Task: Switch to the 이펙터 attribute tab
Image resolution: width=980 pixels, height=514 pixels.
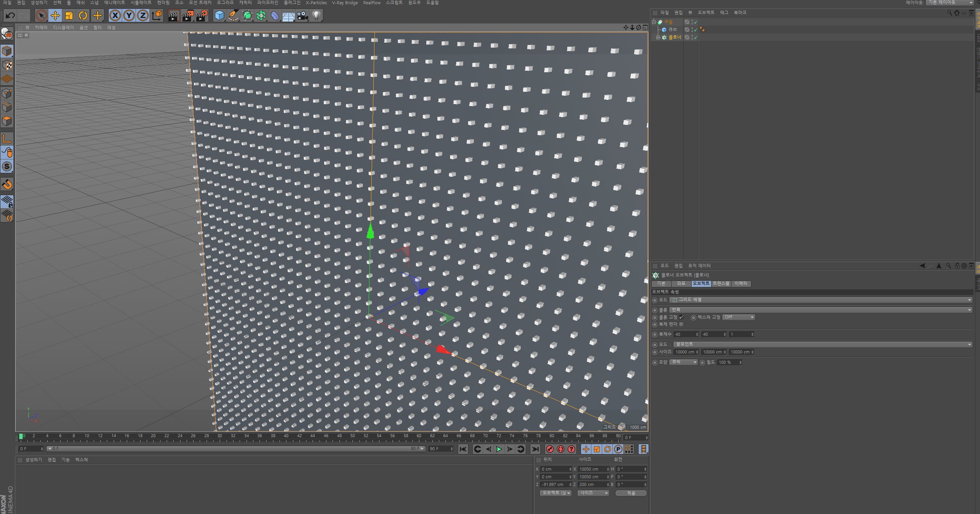Action: (741, 284)
